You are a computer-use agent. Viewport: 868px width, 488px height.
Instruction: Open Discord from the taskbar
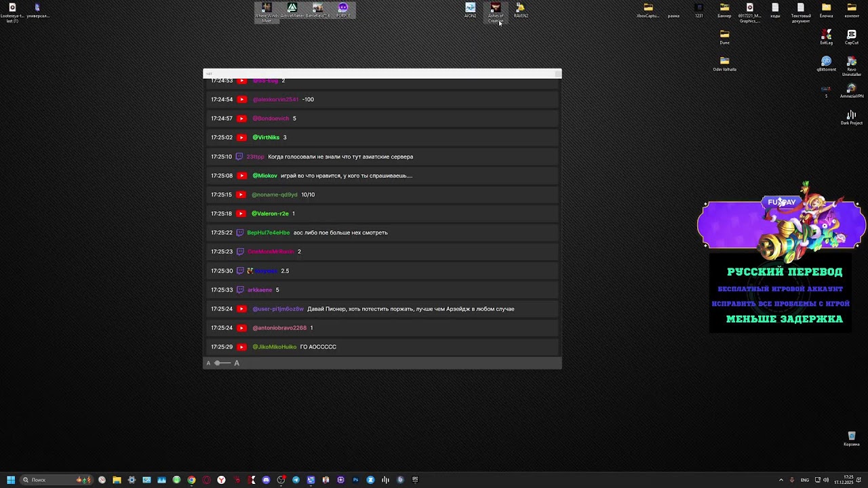click(266, 480)
